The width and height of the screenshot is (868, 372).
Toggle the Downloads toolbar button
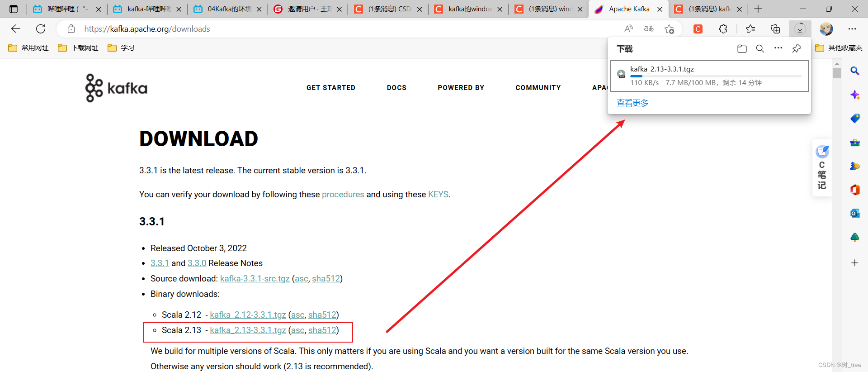(800, 29)
